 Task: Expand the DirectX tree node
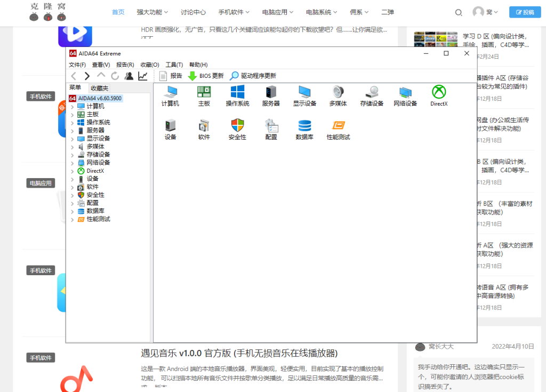(x=73, y=171)
